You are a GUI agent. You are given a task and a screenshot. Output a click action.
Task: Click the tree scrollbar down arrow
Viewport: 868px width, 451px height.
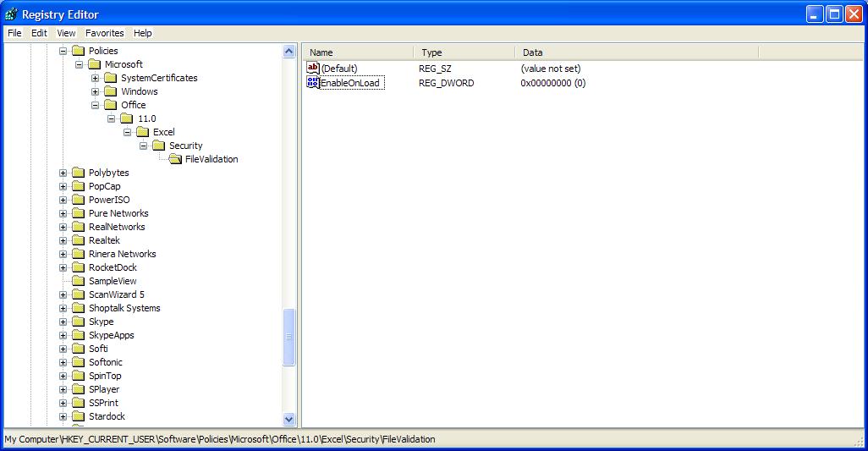point(289,419)
